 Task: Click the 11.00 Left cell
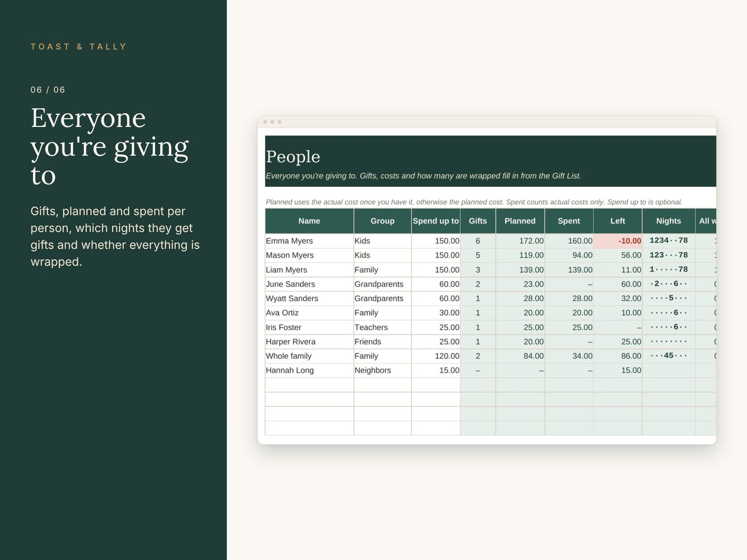pyautogui.click(x=618, y=270)
